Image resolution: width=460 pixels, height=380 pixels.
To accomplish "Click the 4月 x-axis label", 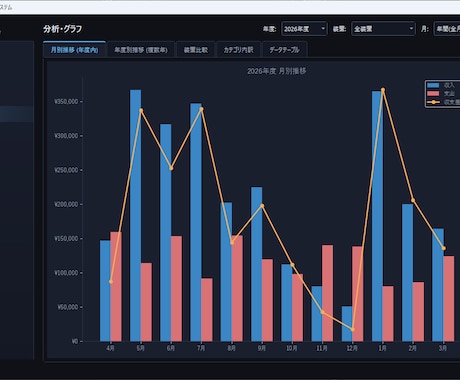I will tap(111, 348).
